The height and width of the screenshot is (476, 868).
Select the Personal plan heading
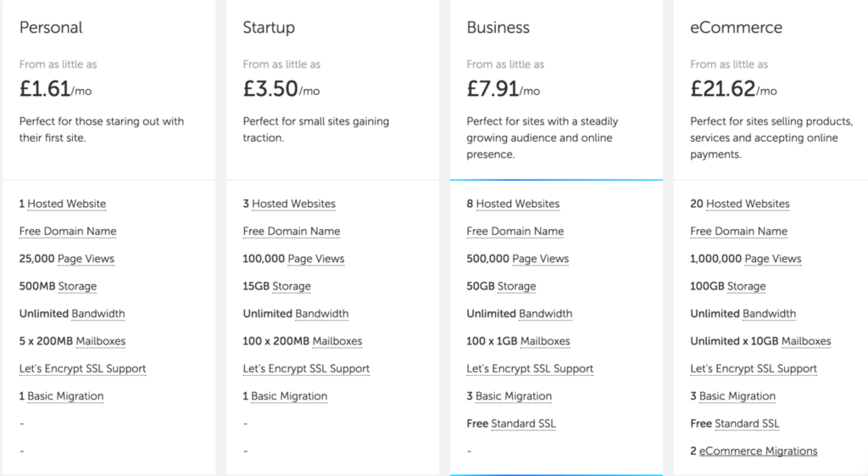[51, 28]
